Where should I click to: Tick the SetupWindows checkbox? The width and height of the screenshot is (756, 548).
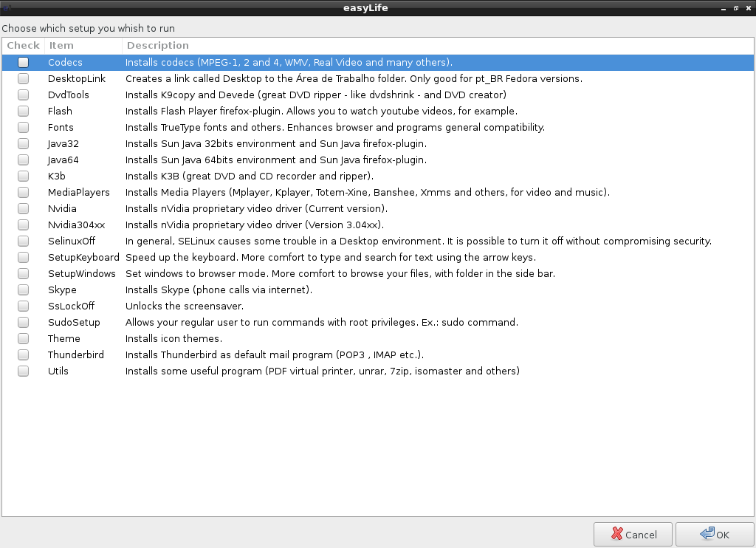pyautogui.click(x=23, y=273)
